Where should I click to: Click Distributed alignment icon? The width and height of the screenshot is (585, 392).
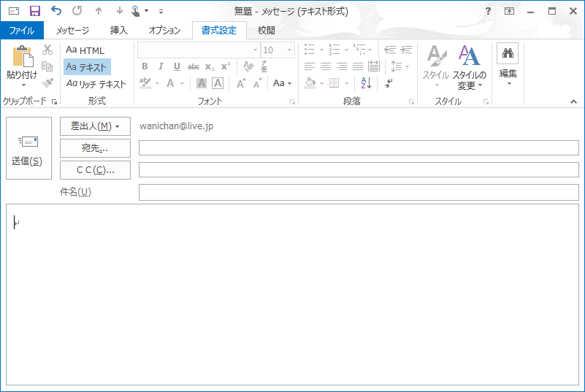(x=373, y=66)
